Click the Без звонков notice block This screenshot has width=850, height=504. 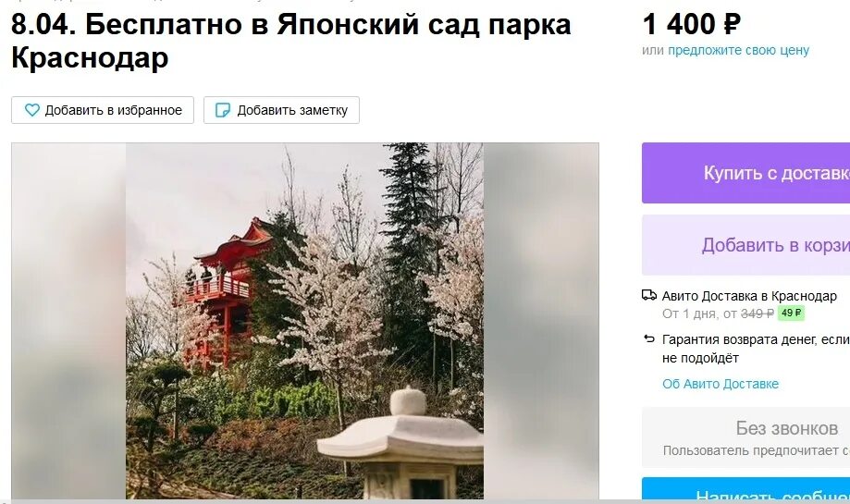tap(745, 437)
